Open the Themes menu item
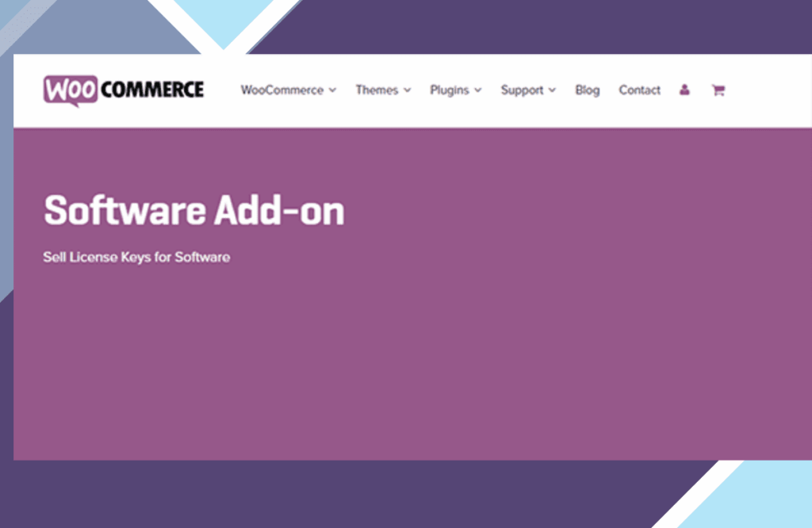The image size is (812, 528). coord(376,90)
